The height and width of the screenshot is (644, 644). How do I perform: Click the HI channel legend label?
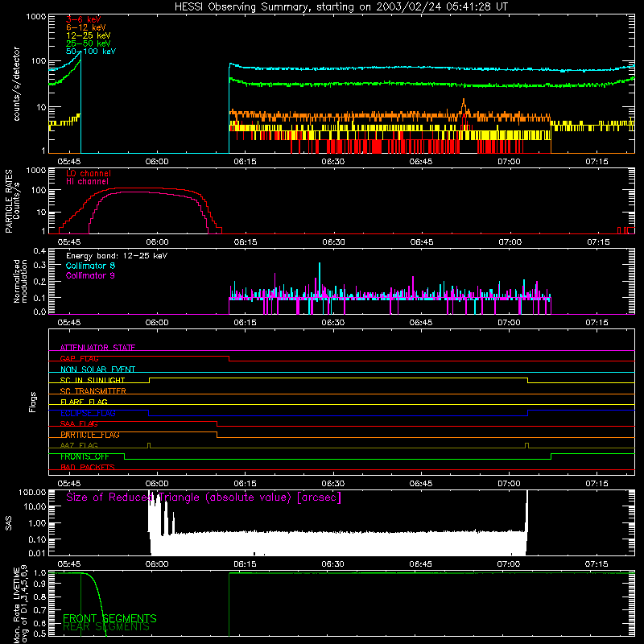pyautogui.click(x=87, y=182)
